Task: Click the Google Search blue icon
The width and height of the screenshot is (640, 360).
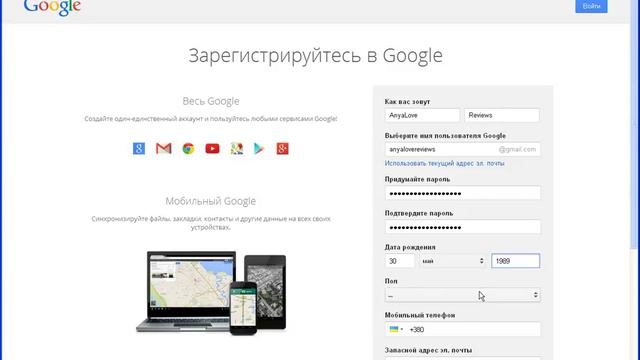Action: click(139, 148)
